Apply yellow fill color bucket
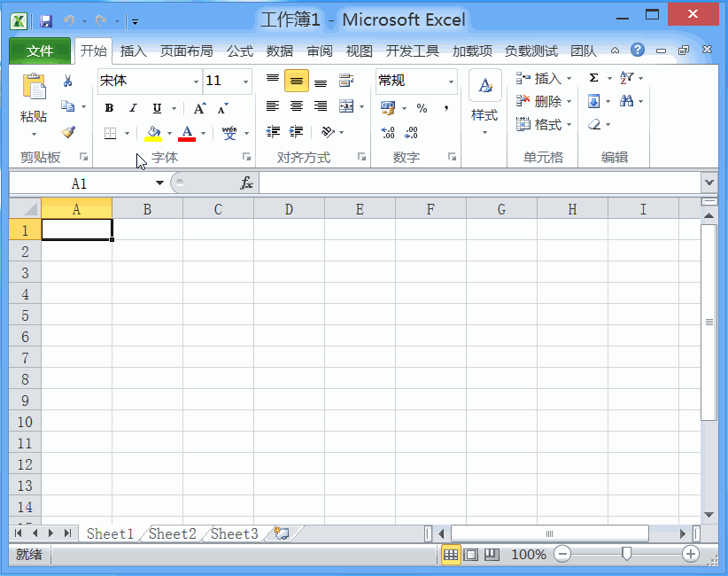The width and height of the screenshot is (728, 576). click(153, 133)
